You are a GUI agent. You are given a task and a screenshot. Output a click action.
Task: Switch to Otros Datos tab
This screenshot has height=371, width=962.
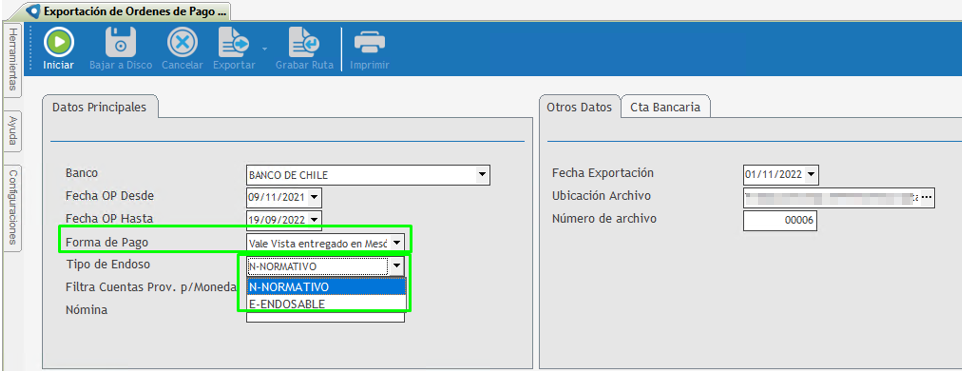(579, 107)
